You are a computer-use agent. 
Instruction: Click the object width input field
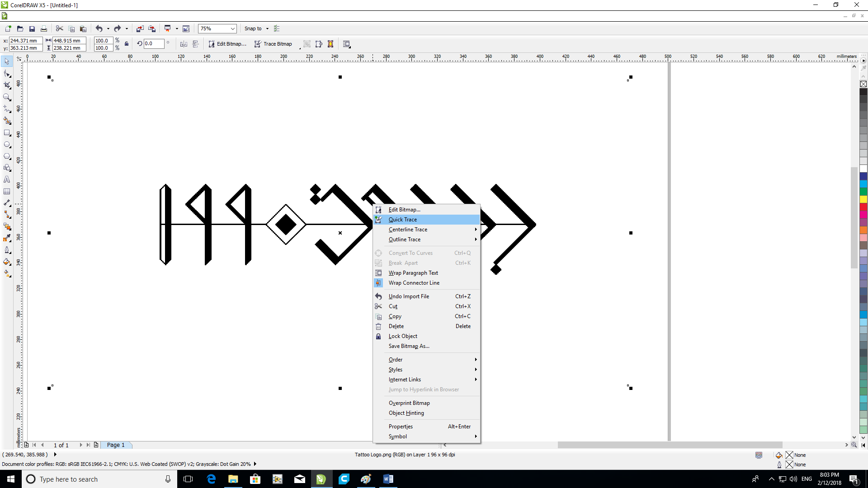pos(69,41)
